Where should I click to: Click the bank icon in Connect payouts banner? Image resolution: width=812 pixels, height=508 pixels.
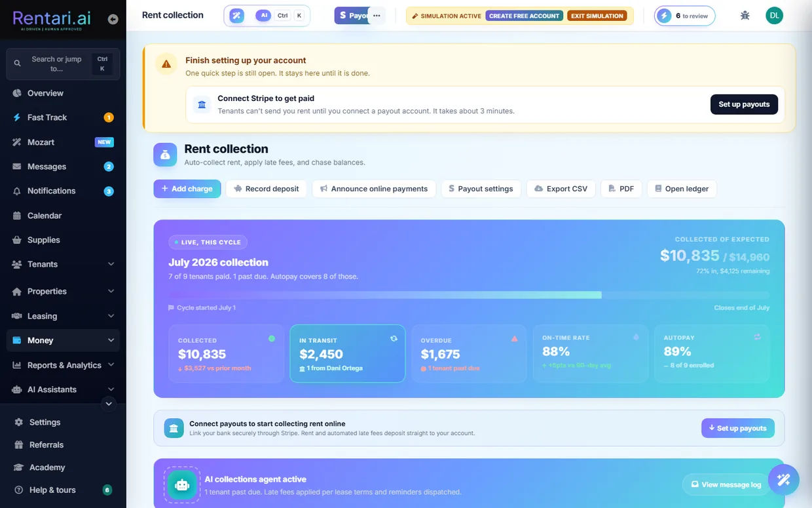174,428
